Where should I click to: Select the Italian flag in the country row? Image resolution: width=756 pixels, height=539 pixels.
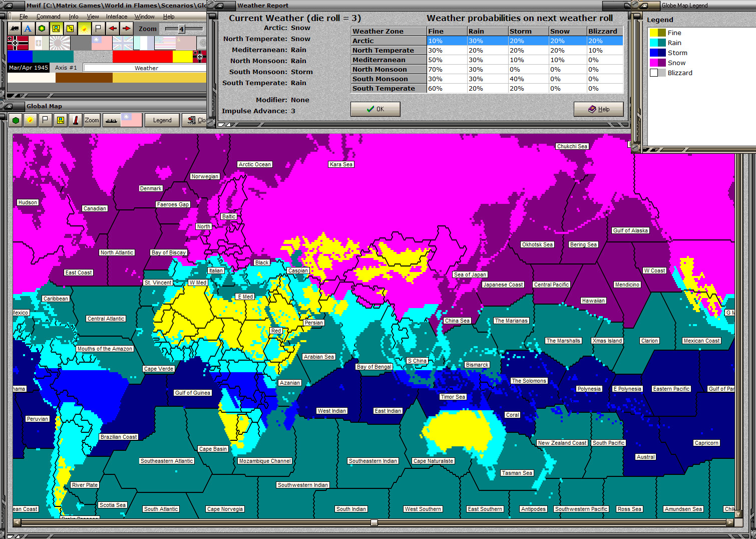click(x=39, y=43)
